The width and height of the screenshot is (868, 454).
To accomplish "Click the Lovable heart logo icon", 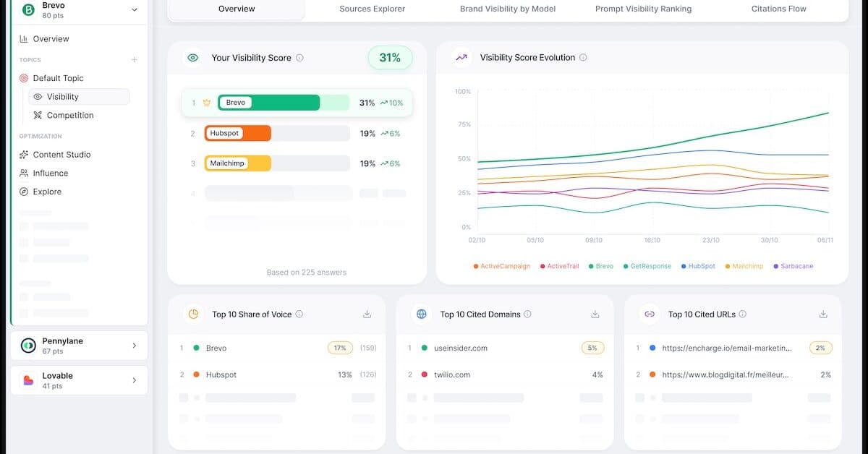I will (x=28, y=380).
